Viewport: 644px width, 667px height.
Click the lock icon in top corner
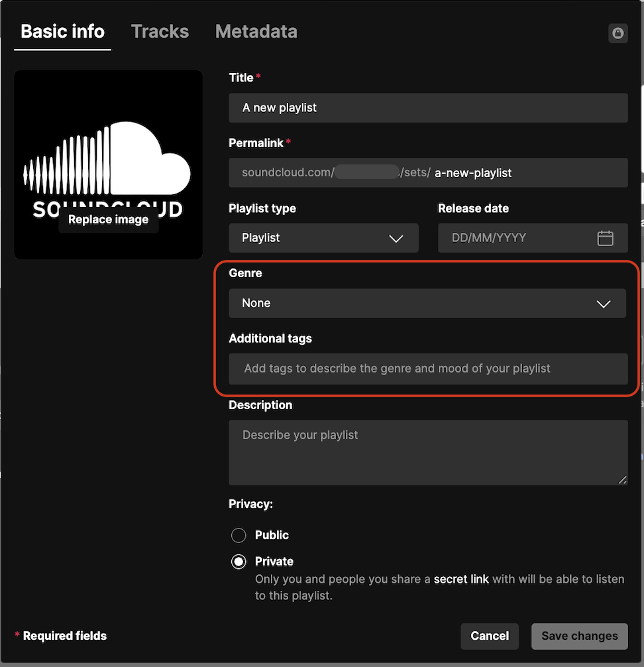coord(617,33)
